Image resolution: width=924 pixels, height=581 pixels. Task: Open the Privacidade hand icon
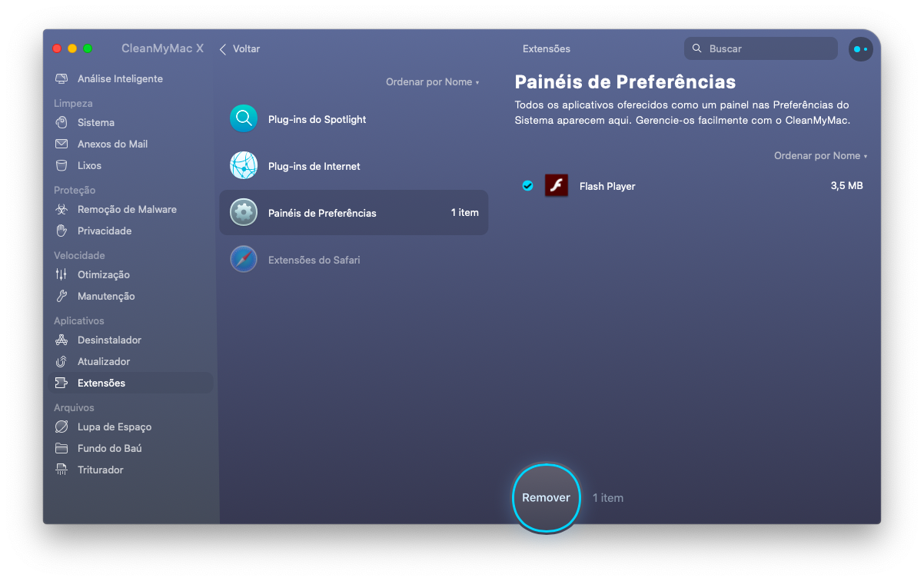pyautogui.click(x=61, y=231)
